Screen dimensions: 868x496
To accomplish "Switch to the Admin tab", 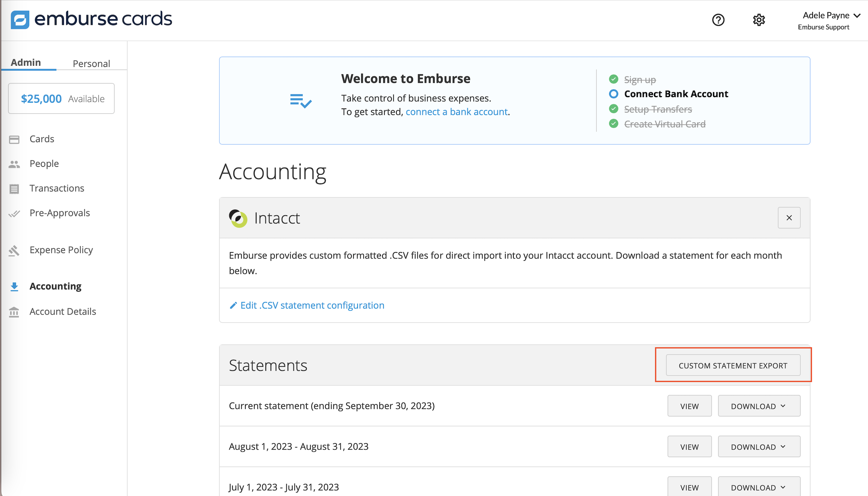I will (x=26, y=63).
